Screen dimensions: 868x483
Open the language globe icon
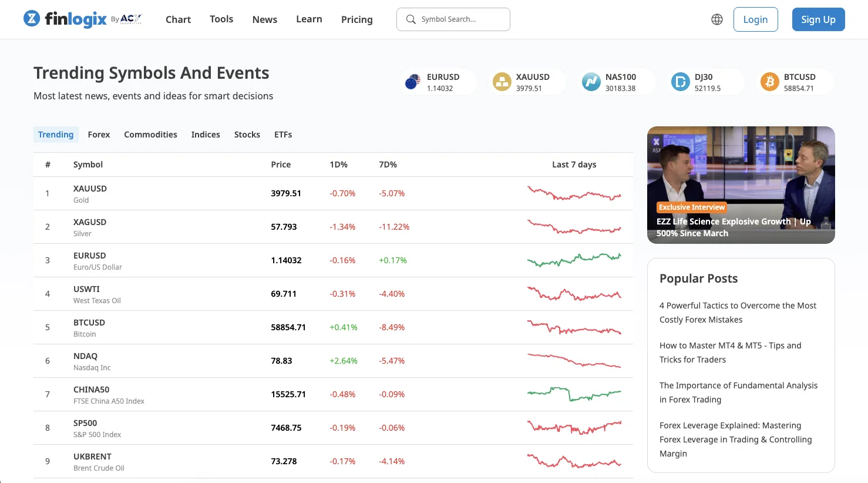click(717, 19)
